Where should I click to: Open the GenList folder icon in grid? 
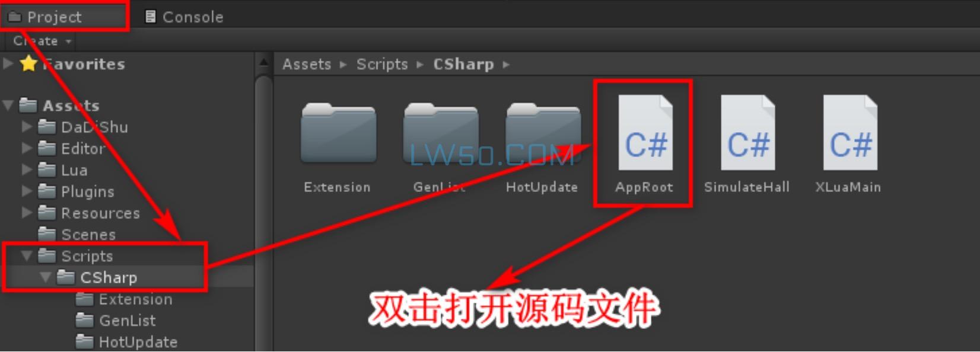coord(441,133)
